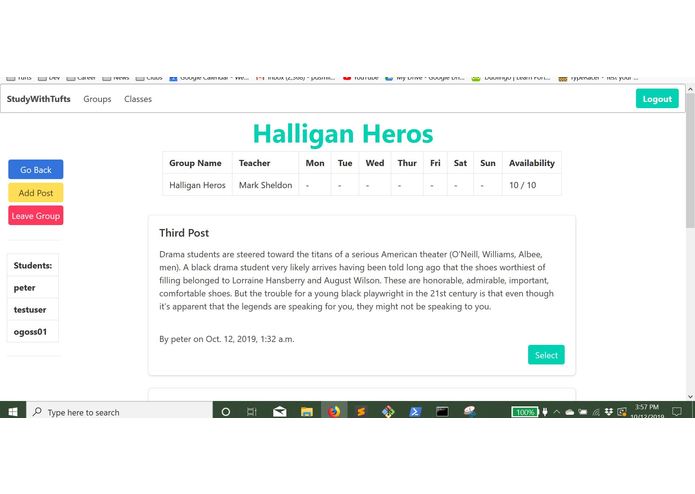Click the Mon column header
This screenshot has width=695, height=494.
coord(315,163)
